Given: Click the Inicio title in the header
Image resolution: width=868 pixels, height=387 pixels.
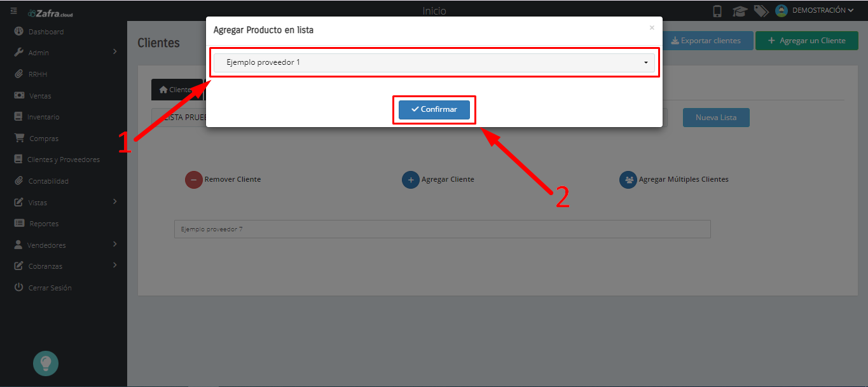Looking at the screenshot, I should tap(434, 11).
